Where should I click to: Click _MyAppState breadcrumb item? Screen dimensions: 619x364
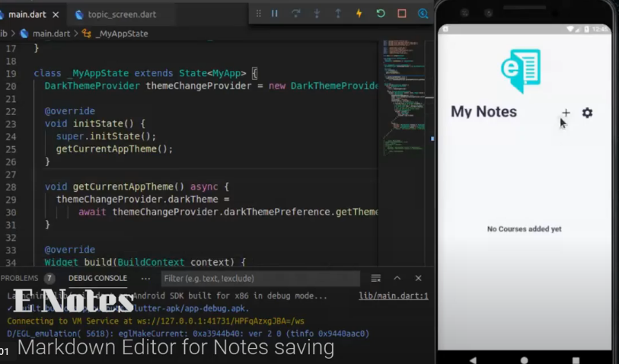tap(121, 34)
